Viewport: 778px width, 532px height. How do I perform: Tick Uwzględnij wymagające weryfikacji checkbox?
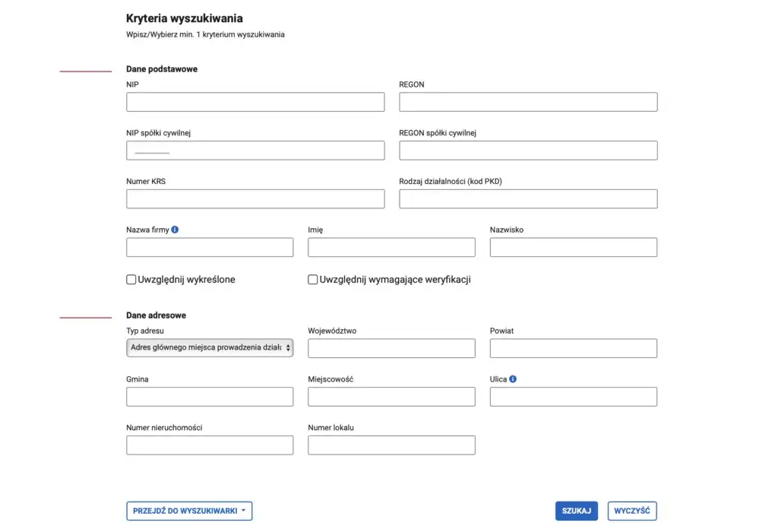(313, 280)
